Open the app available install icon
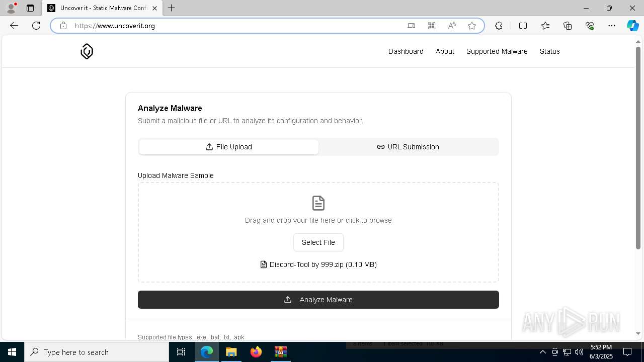The image size is (644, 362). pyautogui.click(x=412, y=26)
